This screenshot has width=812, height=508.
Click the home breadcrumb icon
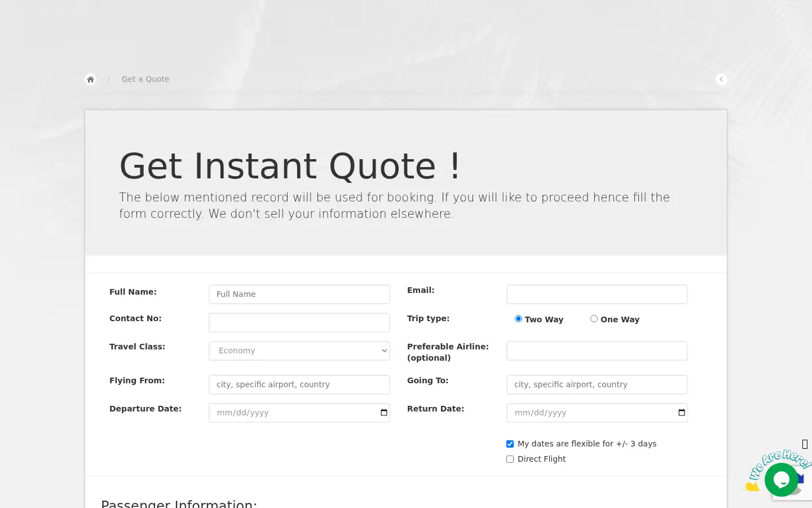pos(90,80)
